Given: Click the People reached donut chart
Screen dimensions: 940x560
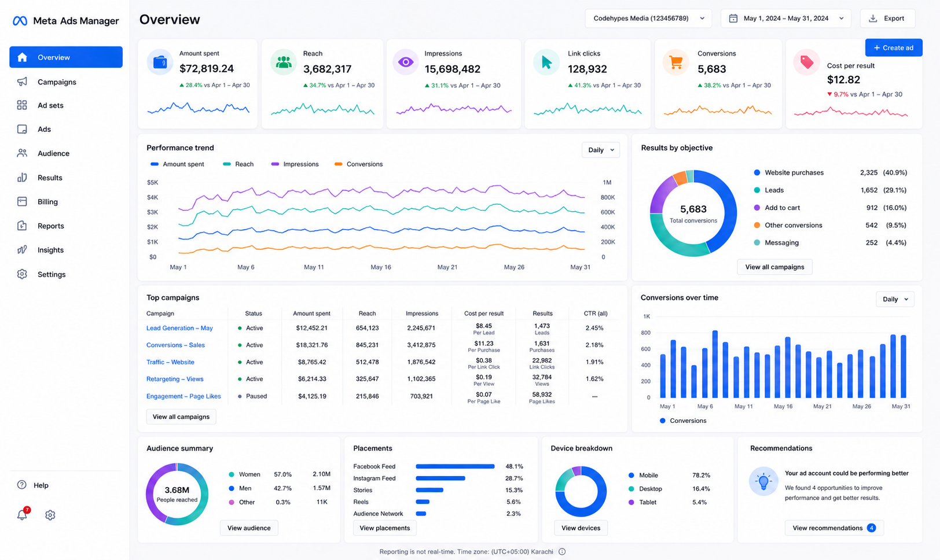Looking at the screenshot, I should click(x=177, y=494).
